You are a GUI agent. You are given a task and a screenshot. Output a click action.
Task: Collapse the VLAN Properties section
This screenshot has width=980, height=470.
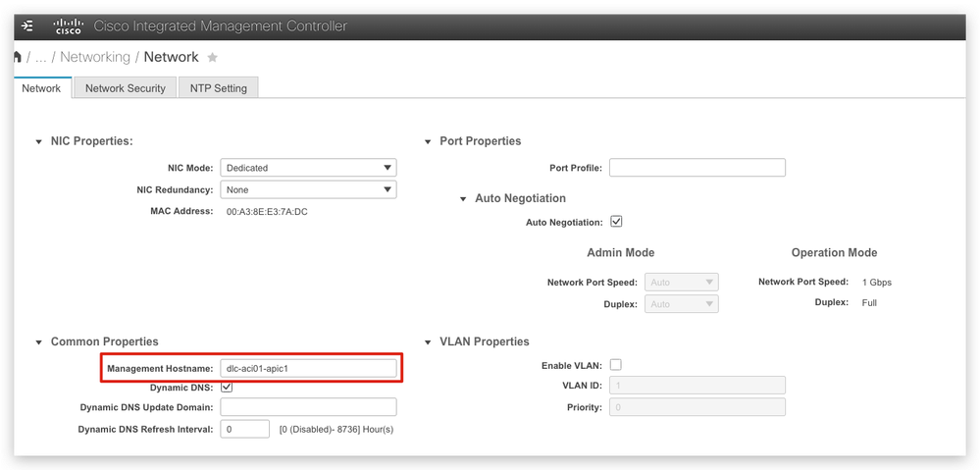[x=428, y=342]
